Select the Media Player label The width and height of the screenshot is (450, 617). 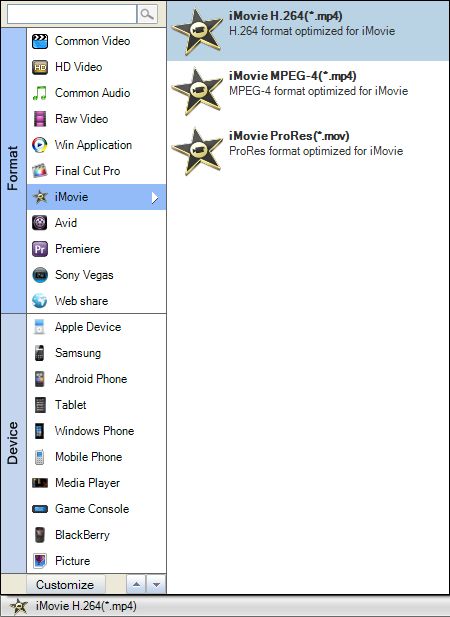[87, 483]
